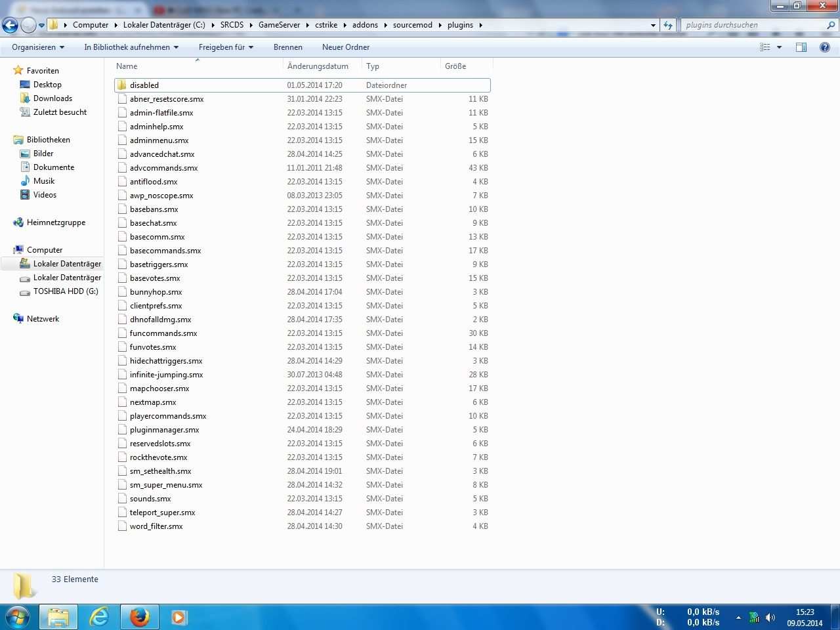Click the refresh button beside address bar
The width and height of the screenshot is (840, 630).
tap(668, 25)
